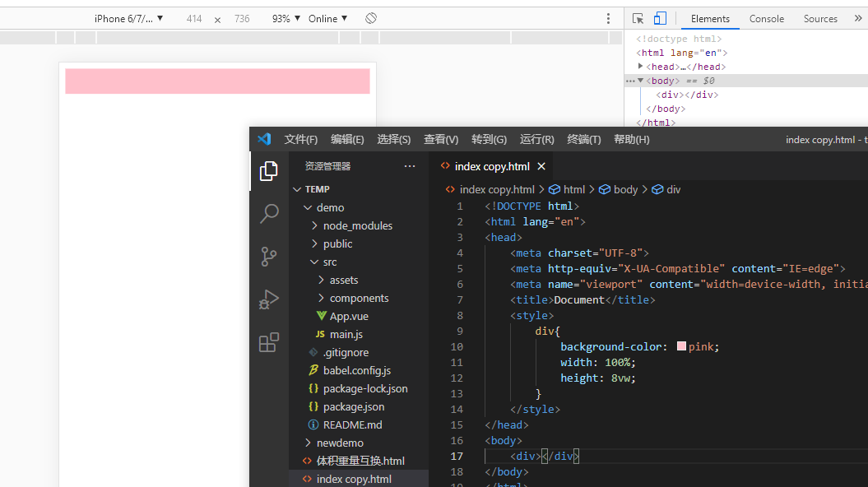
Task: Open the Search view icon
Action: pyautogui.click(x=269, y=214)
